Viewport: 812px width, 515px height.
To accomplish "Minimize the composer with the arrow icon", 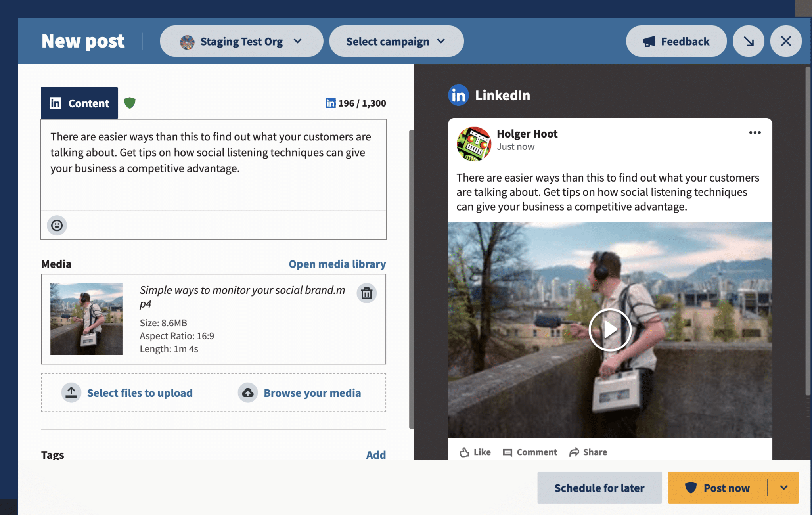I will click(x=748, y=41).
